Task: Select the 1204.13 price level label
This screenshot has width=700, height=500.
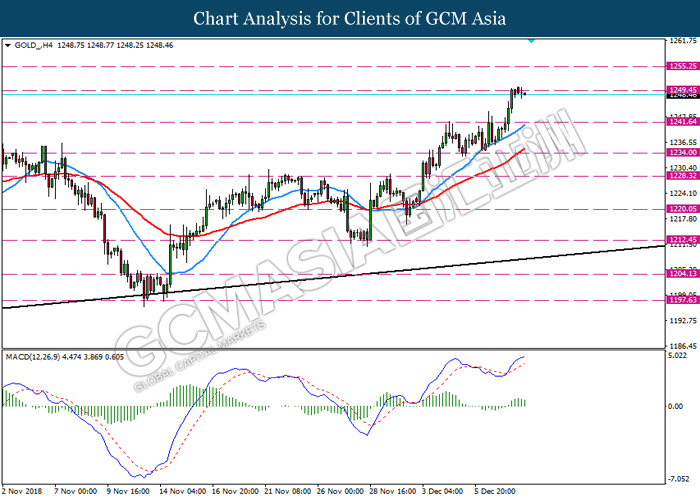Action: coord(683,274)
